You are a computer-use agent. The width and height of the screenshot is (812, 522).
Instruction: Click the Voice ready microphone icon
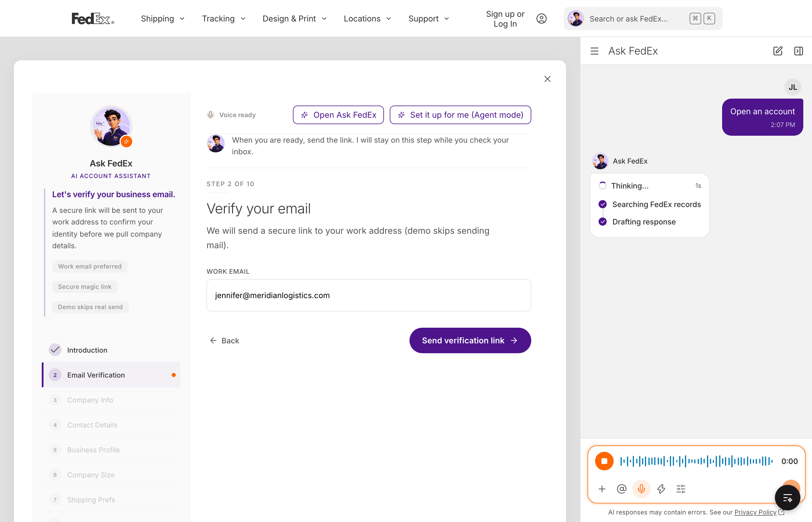click(211, 115)
